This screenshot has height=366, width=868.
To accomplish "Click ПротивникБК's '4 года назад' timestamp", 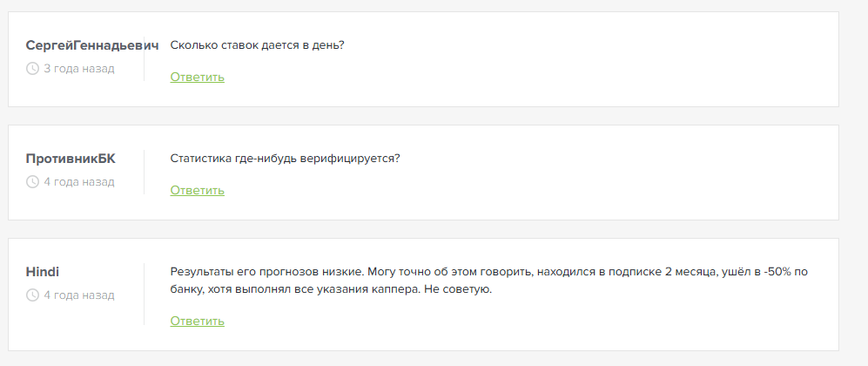I will pos(79,182).
